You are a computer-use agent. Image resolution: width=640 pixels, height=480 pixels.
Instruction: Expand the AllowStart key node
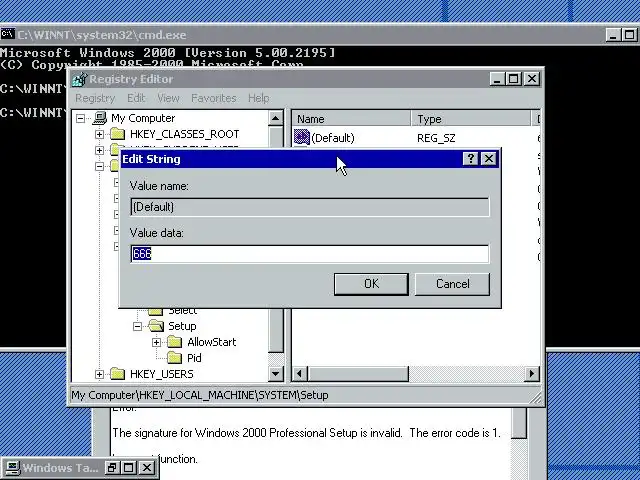[x=156, y=342]
